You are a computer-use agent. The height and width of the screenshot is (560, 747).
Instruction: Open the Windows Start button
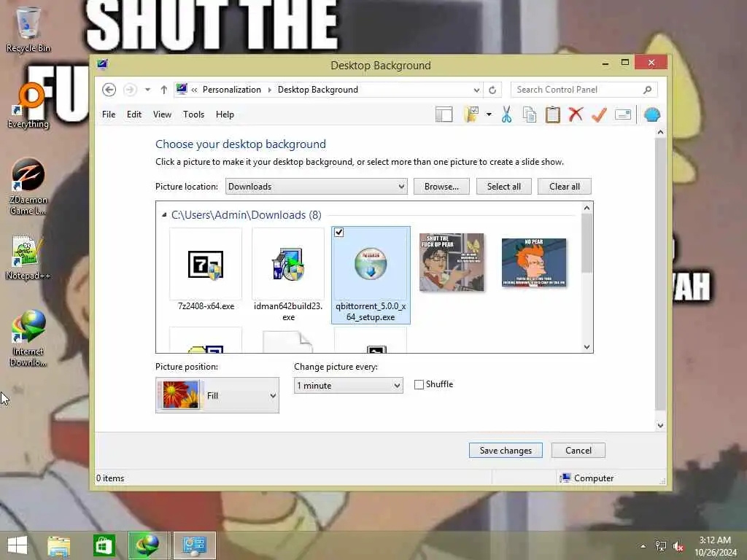click(18, 545)
